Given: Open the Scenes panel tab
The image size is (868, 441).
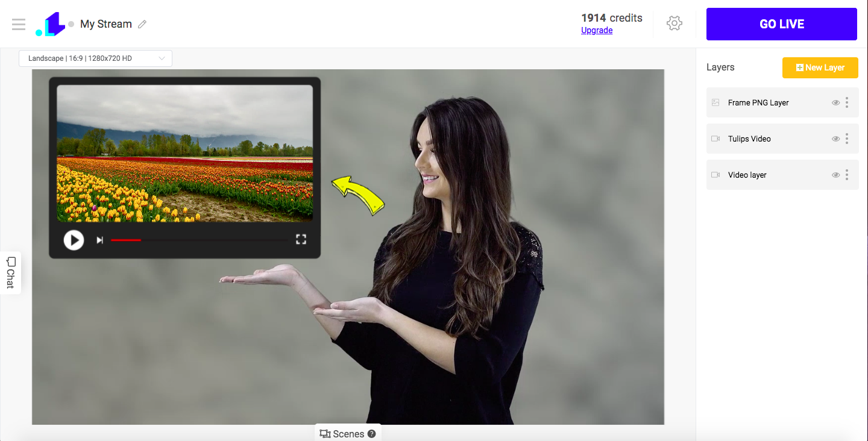Looking at the screenshot, I should [x=348, y=433].
